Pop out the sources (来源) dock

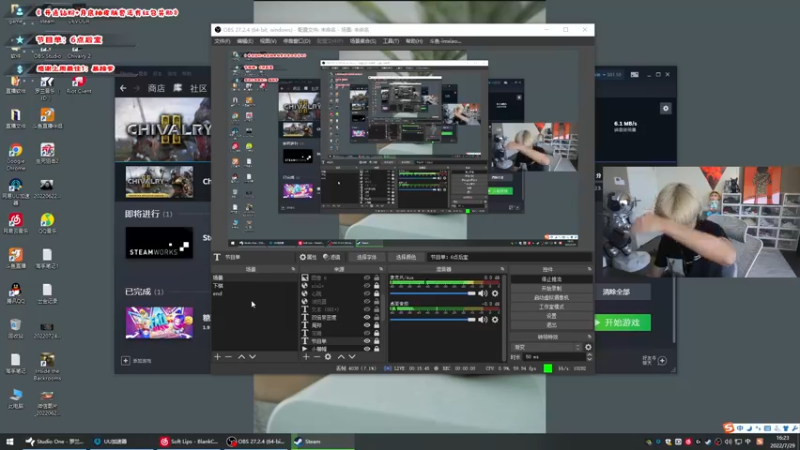(x=381, y=269)
